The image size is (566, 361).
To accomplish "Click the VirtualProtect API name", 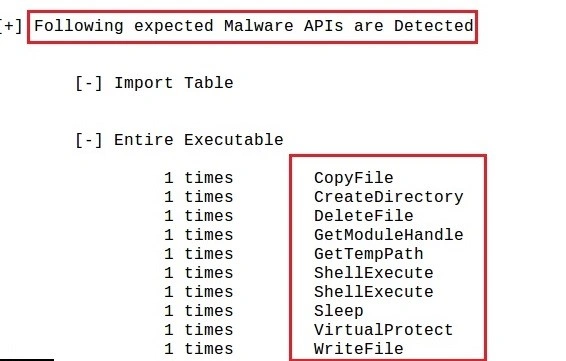I will point(383,330).
